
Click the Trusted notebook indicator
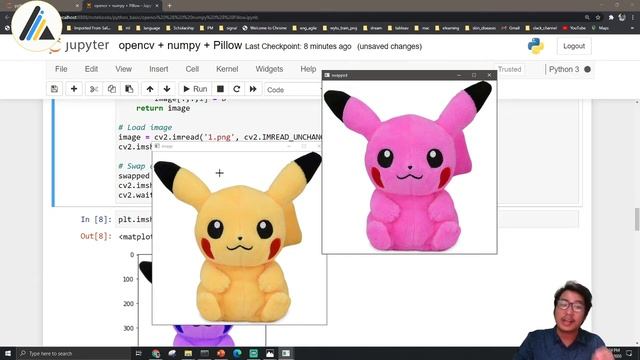pos(509,69)
